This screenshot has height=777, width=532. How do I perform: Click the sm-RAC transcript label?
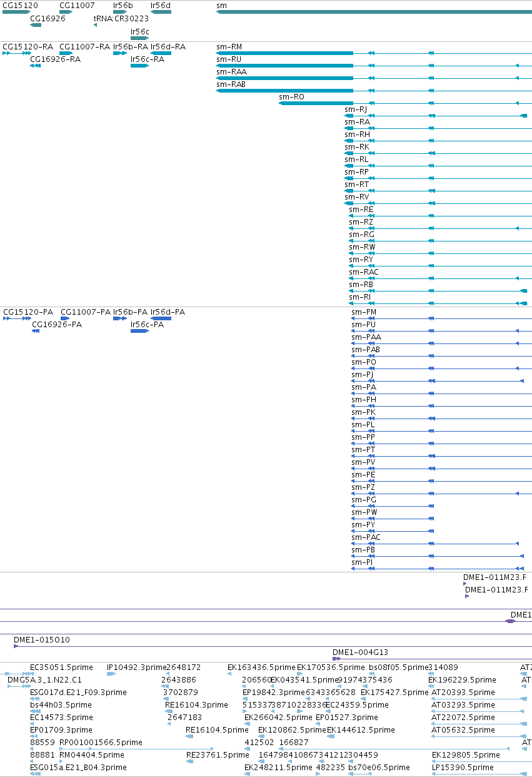pyautogui.click(x=364, y=272)
